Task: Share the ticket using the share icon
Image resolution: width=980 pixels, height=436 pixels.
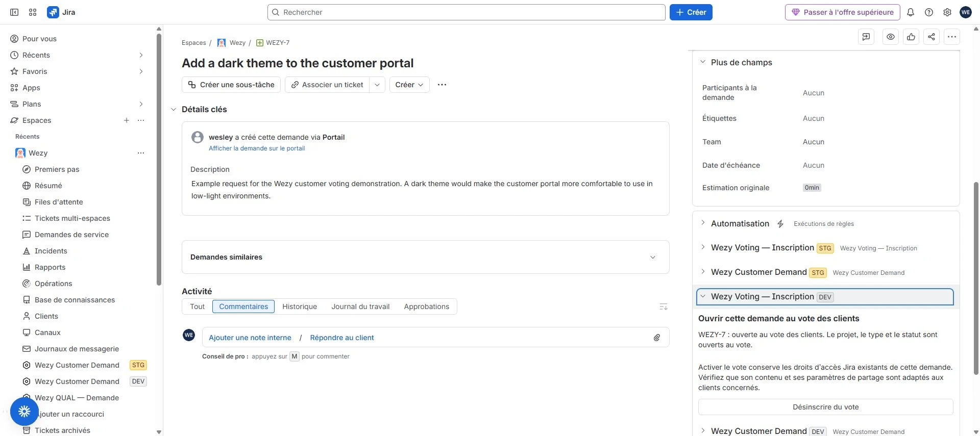Action: pos(932,37)
